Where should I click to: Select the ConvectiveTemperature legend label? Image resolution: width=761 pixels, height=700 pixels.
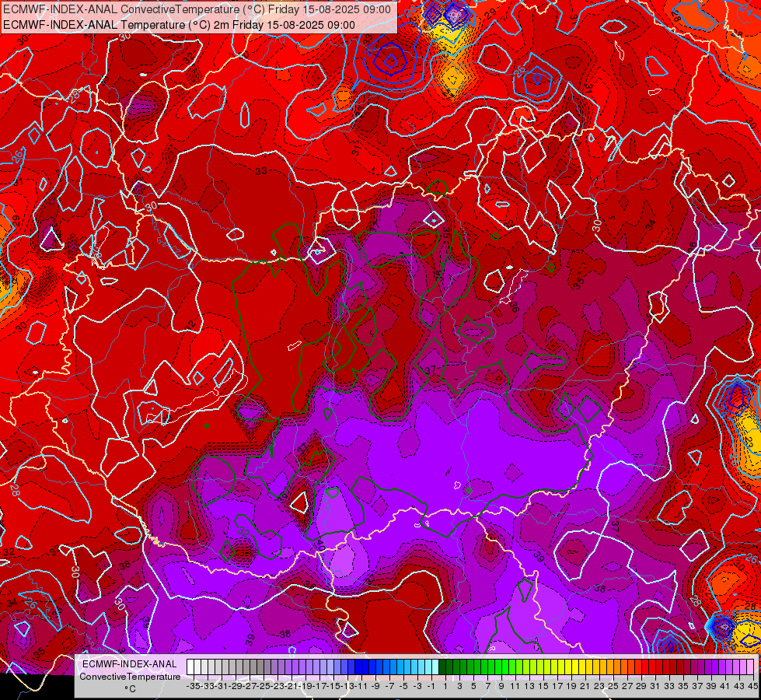point(130,676)
